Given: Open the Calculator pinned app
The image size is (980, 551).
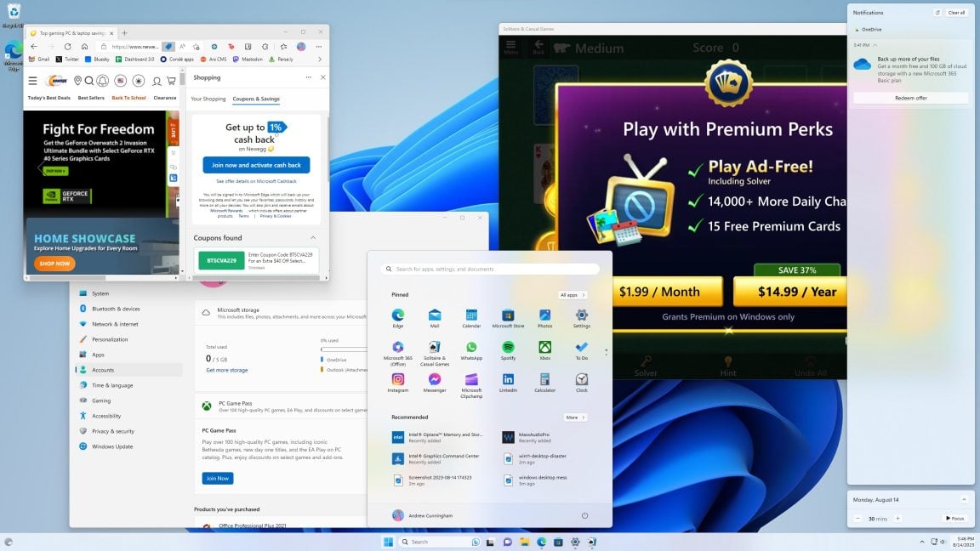Looking at the screenshot, I should [x=544, y=383].
